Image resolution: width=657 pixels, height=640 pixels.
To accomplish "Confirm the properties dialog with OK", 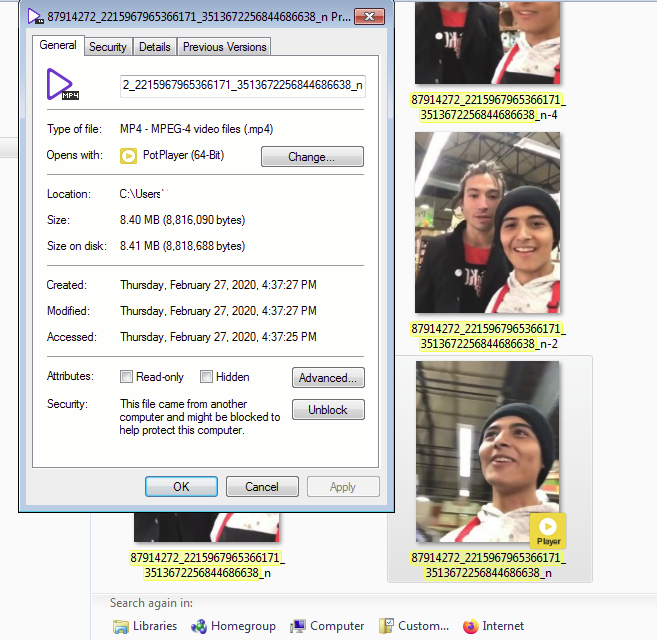I will click(x=181, y=487).
